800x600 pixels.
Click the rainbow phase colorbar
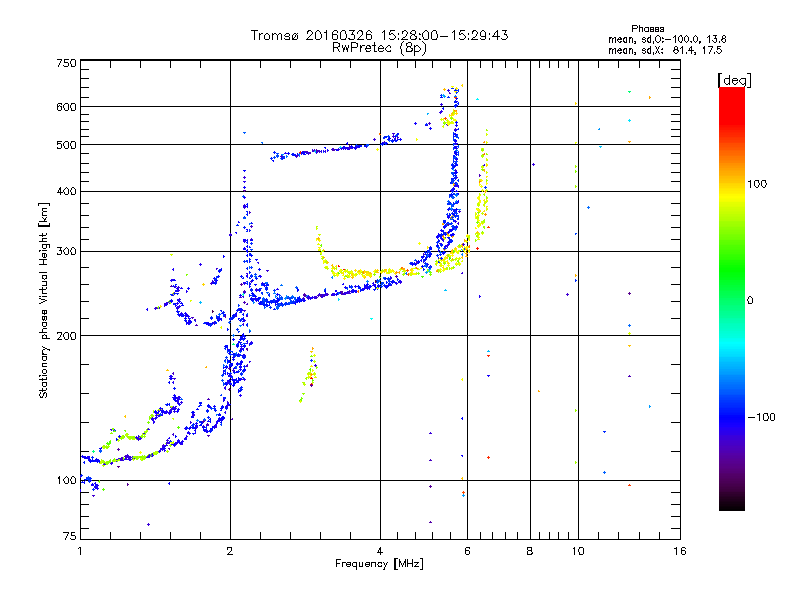pos(732,298)
